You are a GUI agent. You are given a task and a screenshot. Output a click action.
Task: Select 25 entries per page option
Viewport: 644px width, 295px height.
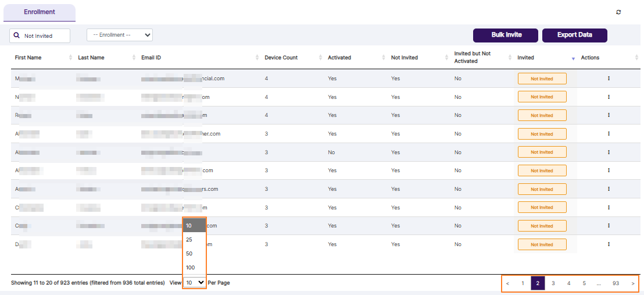[194, 240]
